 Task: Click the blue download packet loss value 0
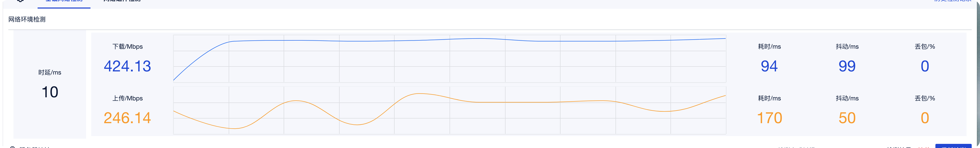click(925, 66)
